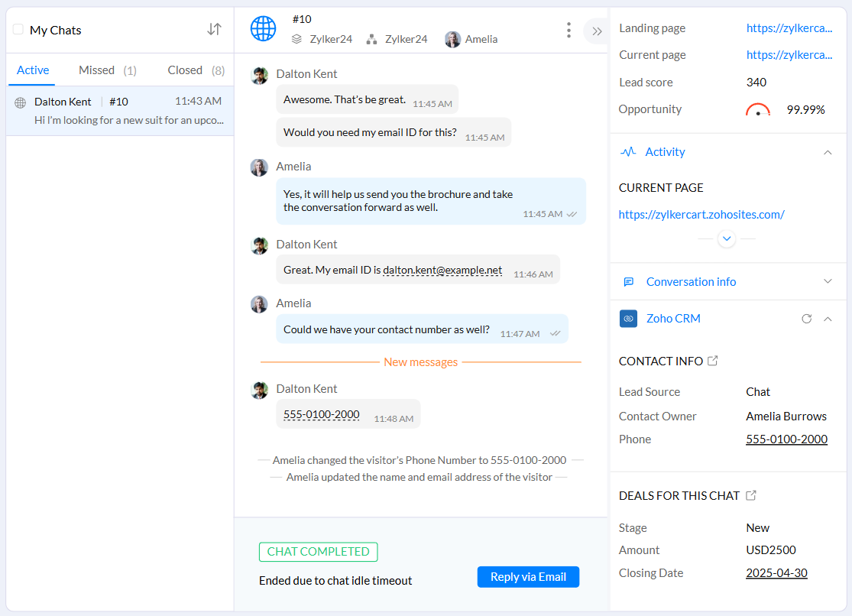Click the Activity section title
The image size is (852, 616).
pyautogui.click(x=665, y=152)
